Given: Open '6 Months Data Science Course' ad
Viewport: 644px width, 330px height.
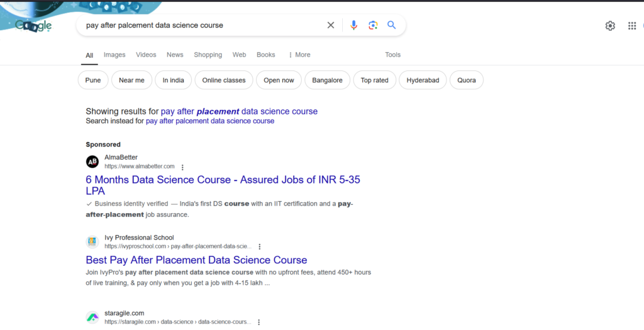Looking at the screenshot, I should tap(223, 185).
